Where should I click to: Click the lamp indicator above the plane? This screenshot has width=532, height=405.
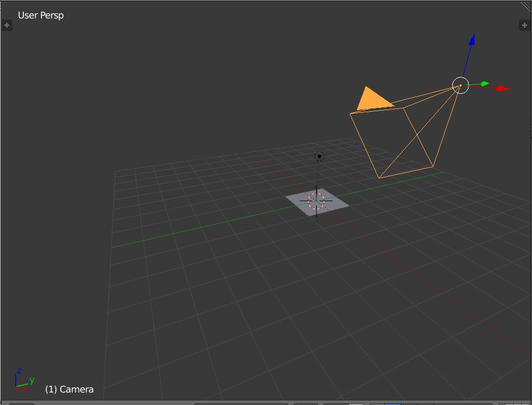[319, 156]
